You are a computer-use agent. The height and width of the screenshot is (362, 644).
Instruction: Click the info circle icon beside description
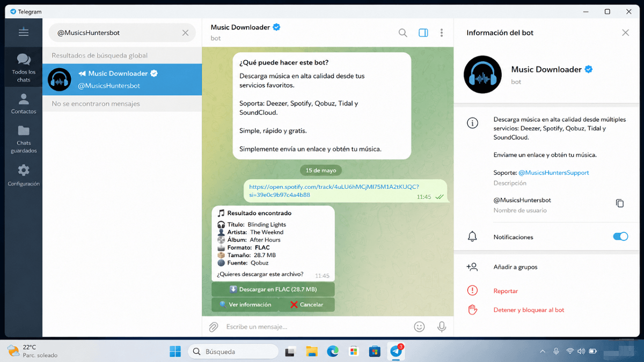(472, 123)
